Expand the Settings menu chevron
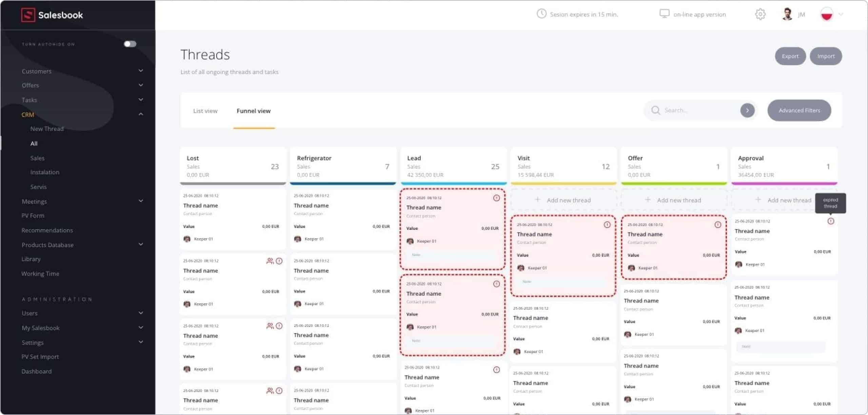Image resolution: width=868 pixels, height=415 pixels. pos(141,342)
